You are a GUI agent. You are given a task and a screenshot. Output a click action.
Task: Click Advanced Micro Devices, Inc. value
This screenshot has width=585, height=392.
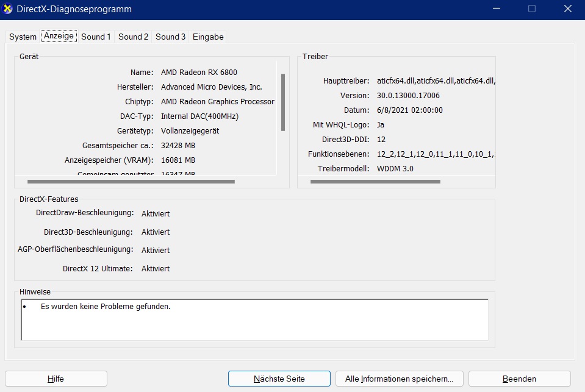point(212,87)
